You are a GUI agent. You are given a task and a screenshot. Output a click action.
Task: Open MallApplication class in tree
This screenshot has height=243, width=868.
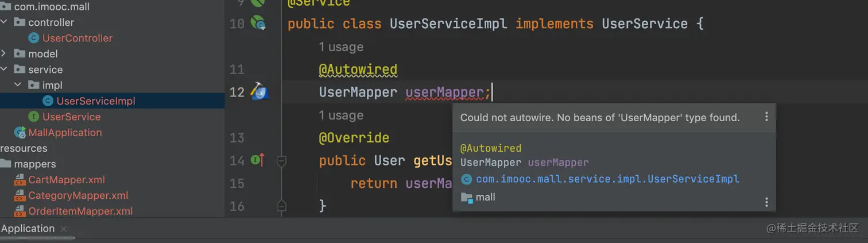[x=65, y=132]
